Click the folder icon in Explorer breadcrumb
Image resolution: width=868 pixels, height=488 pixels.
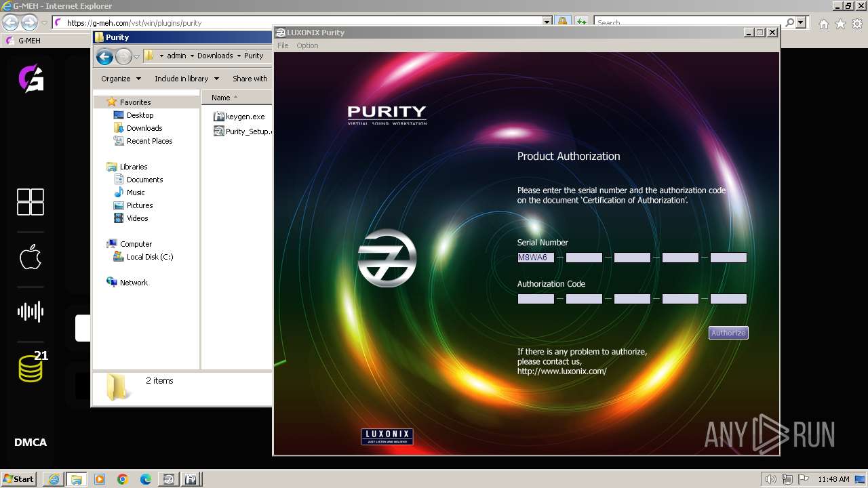[150, 56]
